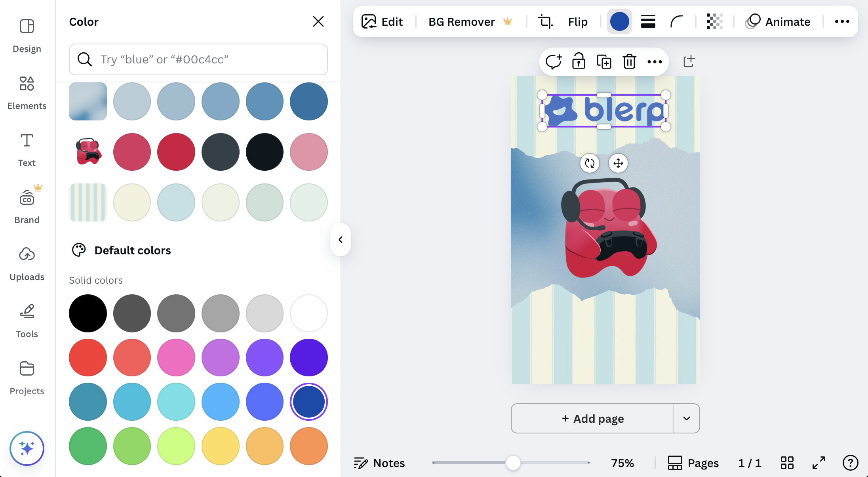Open the blue color picker in toolbar
The width and height of the screenshot is (868, 477).
pos(620,21)
